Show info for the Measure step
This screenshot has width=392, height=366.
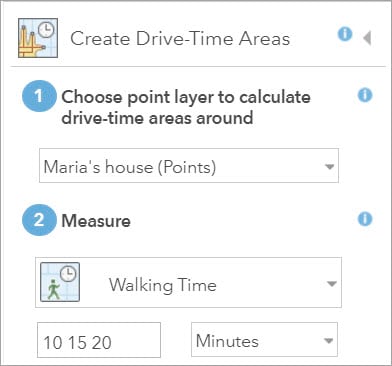tap(365, 219)
